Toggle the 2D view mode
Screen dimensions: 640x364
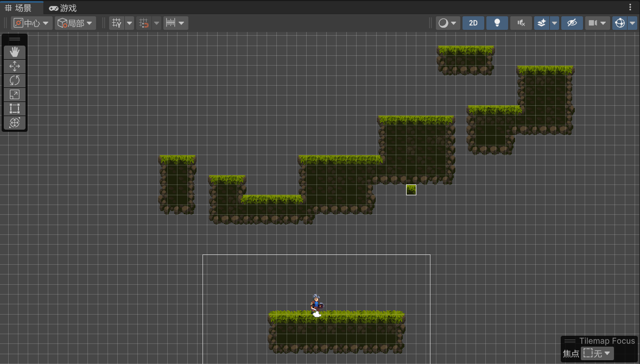(473, 23)
